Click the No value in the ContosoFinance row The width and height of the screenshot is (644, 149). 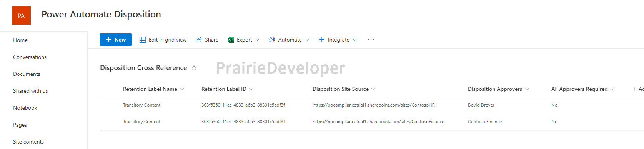coord(554,122)
